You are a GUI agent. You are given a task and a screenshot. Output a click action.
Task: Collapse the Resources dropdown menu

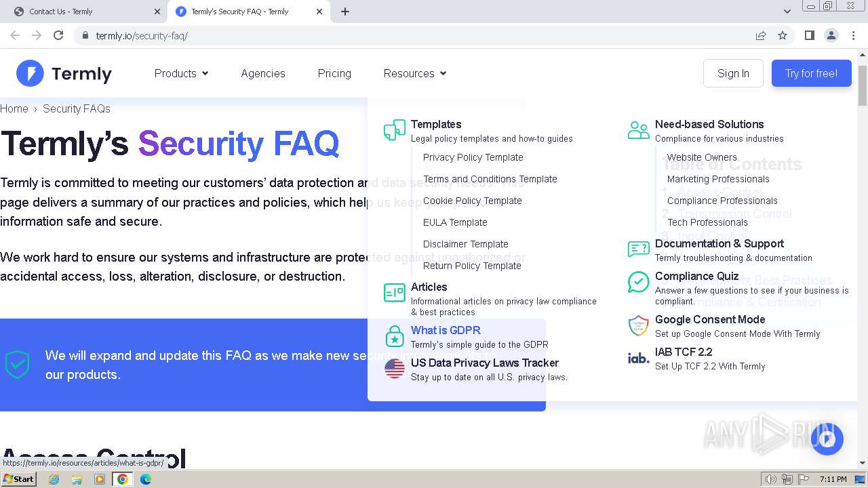(414, 73)
